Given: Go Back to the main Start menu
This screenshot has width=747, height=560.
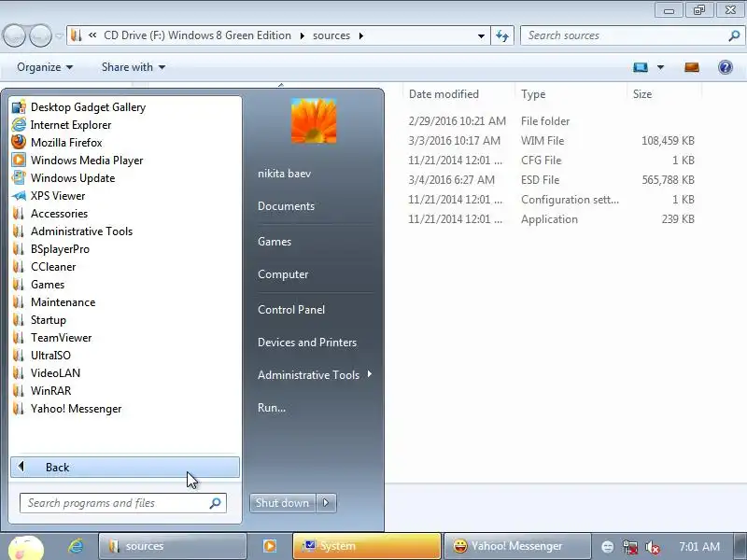Looking at the screenshot, I should [x=125, y=468].
